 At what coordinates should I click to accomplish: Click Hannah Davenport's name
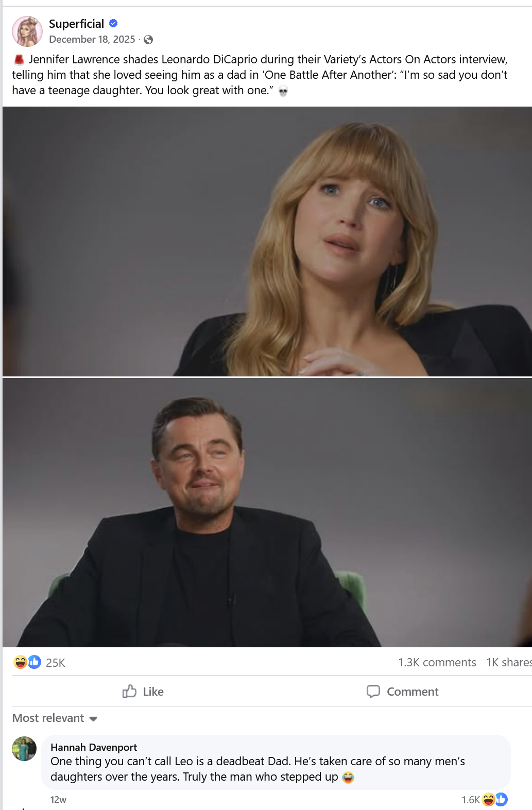tap(94, 747)
